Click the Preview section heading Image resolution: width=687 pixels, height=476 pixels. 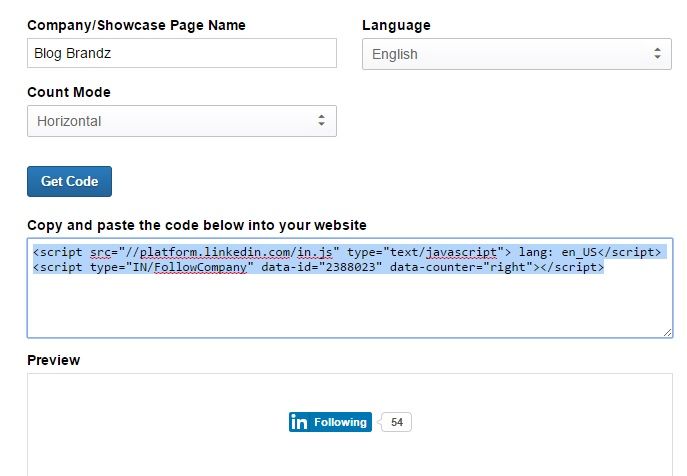pyautogui.click(x=53, y=360)
